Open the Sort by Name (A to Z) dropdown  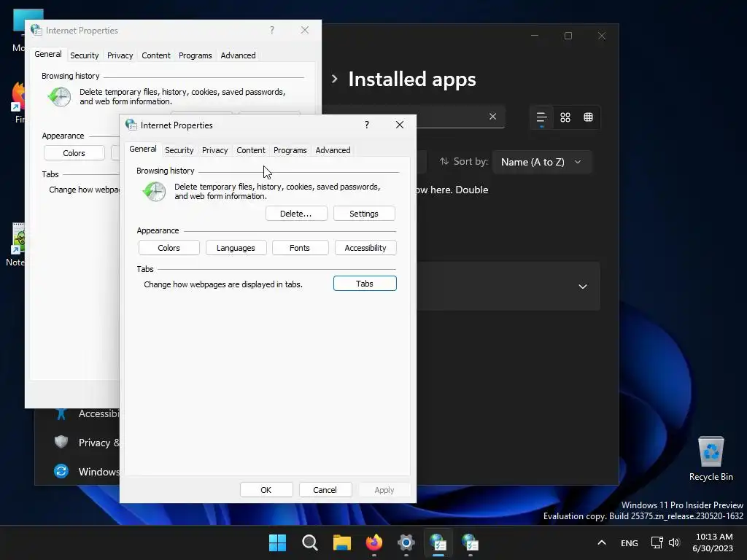pos(542,162)
